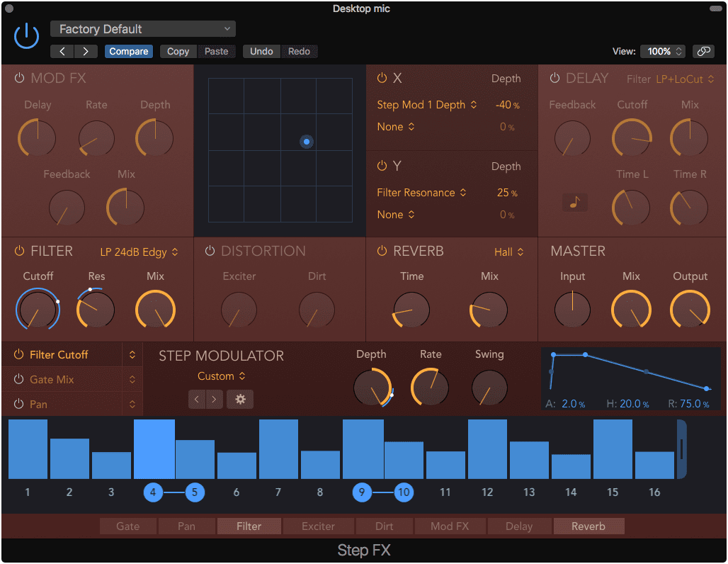Select the Gate tab at the bottom

[x=127, y=526]
